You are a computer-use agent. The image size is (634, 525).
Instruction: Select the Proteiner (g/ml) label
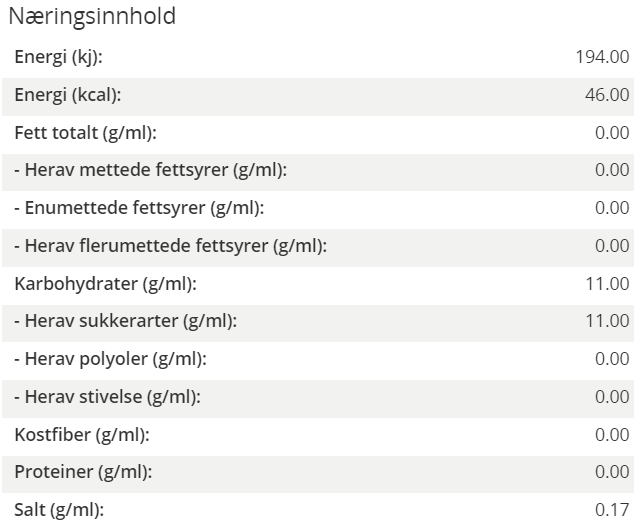pyautogui.click(x=84, y=472)
